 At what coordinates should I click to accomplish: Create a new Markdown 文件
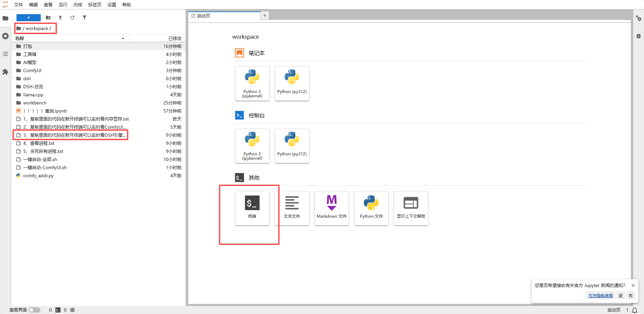pos(332,208)
